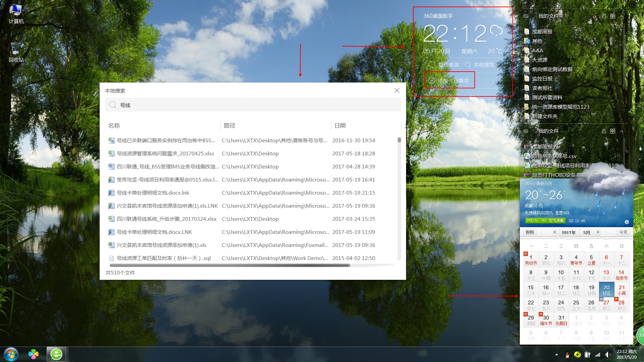Open the 计算机 desktop icon
644x362 pixels.
click(16, 13)
